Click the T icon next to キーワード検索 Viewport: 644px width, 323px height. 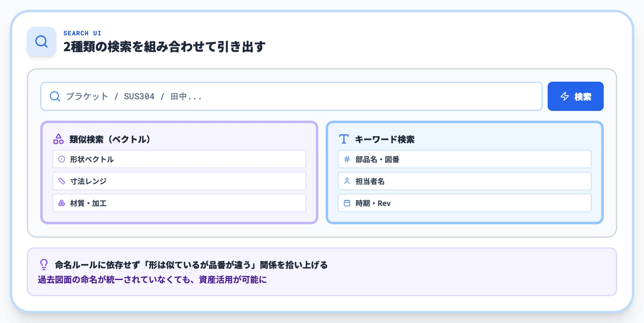tap(344, 139)
